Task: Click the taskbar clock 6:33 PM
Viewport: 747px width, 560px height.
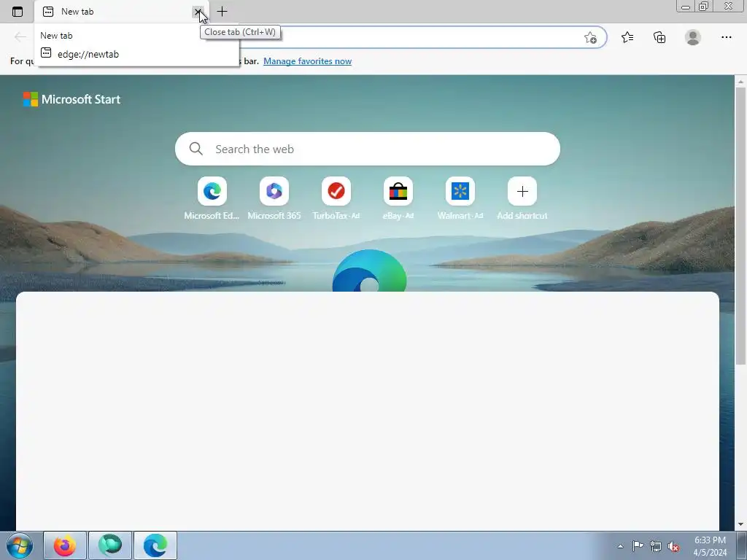Action: tap(710, 540)
